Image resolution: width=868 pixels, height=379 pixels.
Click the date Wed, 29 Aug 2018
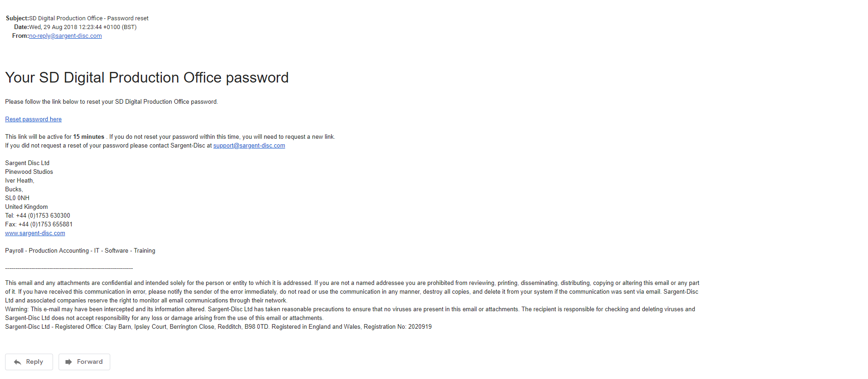(x=53, y=27)
